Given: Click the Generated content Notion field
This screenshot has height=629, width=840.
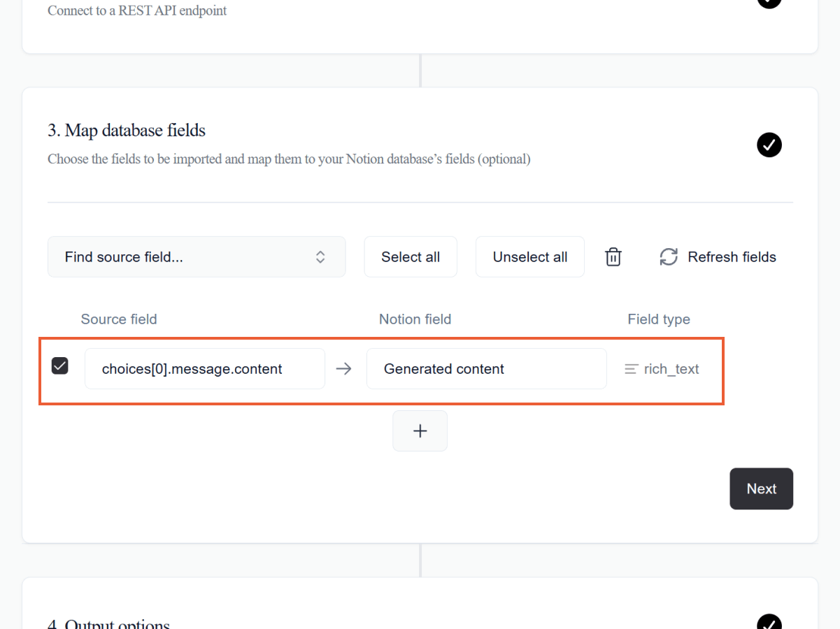Looking at the screenshot, I should tap(487, 369).
